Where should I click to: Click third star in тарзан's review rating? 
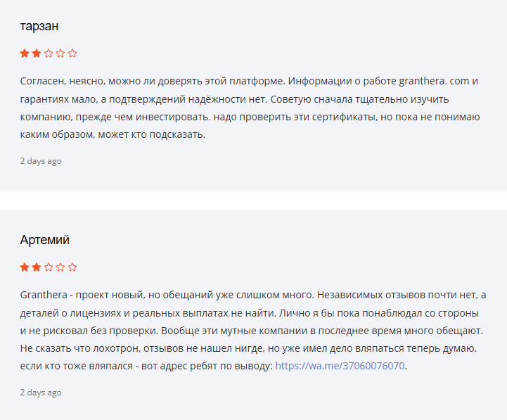tap(49, 53)
